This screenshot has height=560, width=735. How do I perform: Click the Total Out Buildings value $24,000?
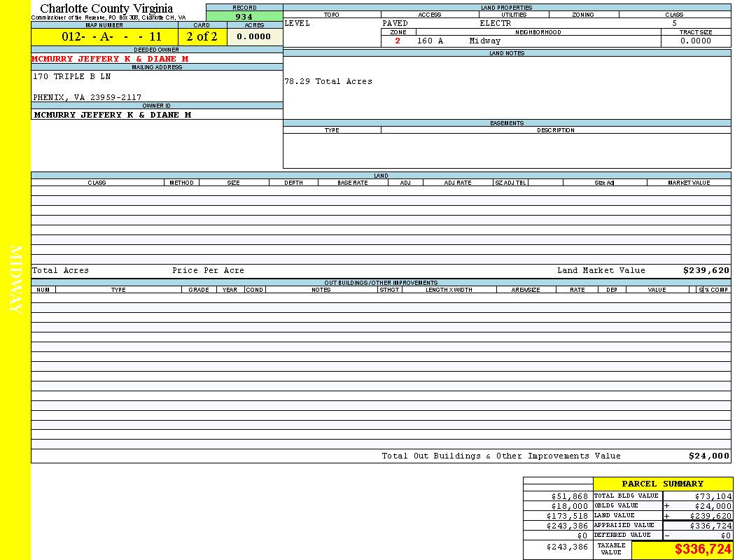(x=708, y=456)
